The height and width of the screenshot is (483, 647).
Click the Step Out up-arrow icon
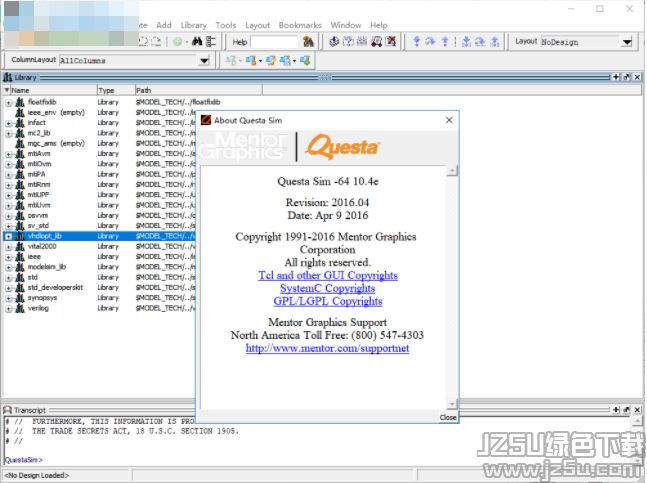click(x=445, y=41)
